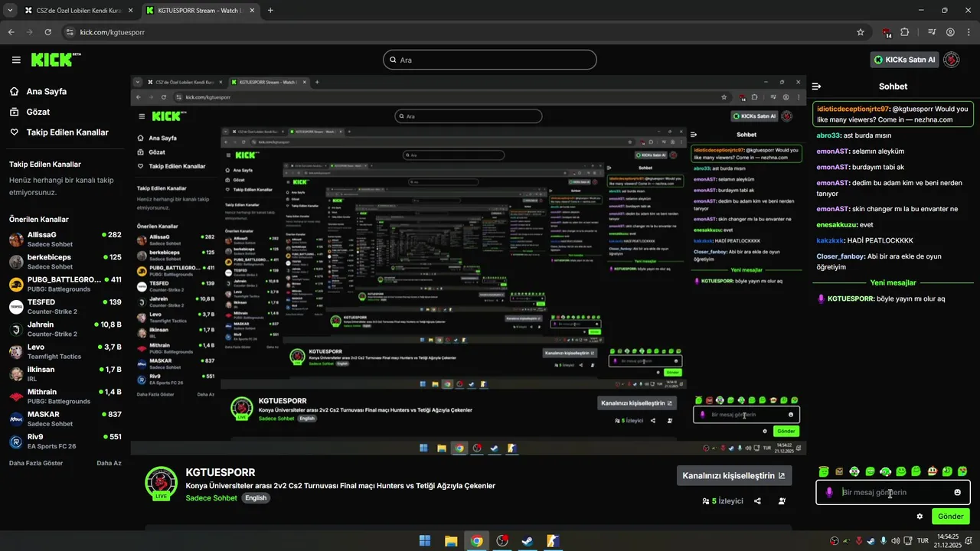Viewport: 980px width, 551px height.
Task: Open Chrome extensions puzzle icon
Action: [905, 32]
